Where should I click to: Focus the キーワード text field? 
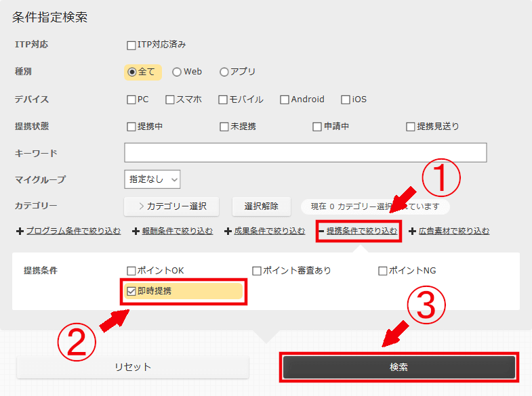306,152
